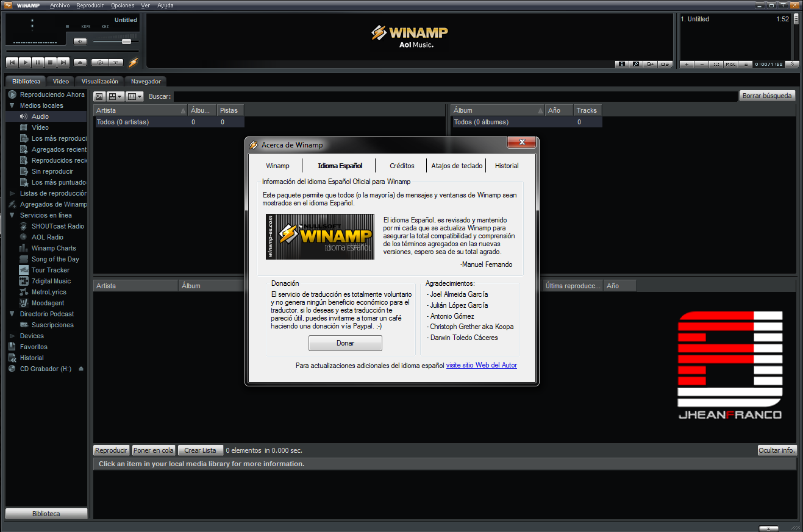Collapse the Medios locales tree node
This screenshot has height=532, width=803.
[x=12, y=105]
